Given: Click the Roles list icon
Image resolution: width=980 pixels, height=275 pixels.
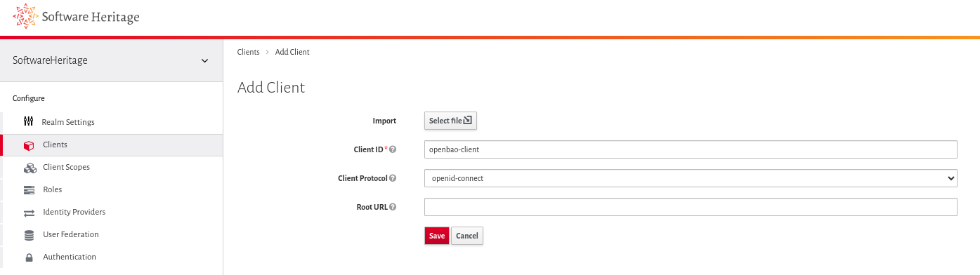Looking at the screenshot, I should [29, 190].
